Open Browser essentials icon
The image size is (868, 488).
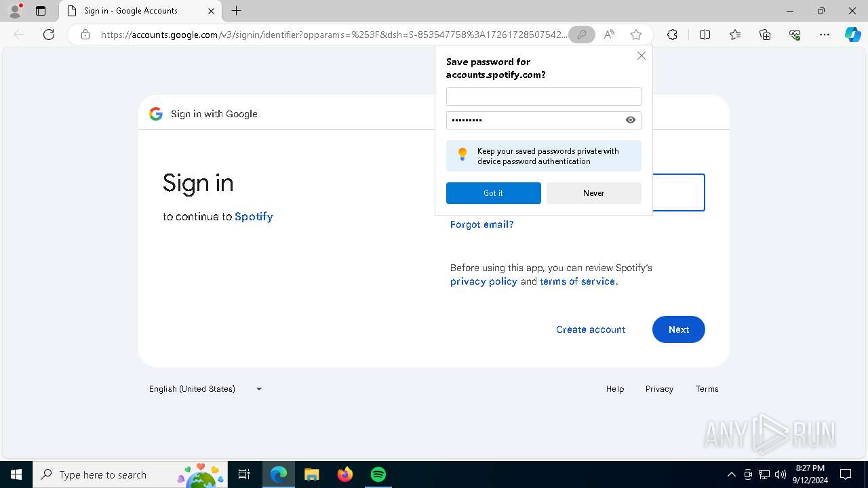point(795,35)
